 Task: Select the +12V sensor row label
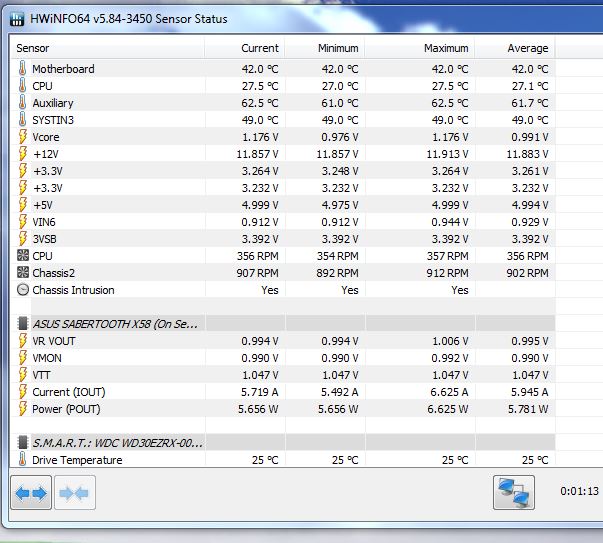46,154
